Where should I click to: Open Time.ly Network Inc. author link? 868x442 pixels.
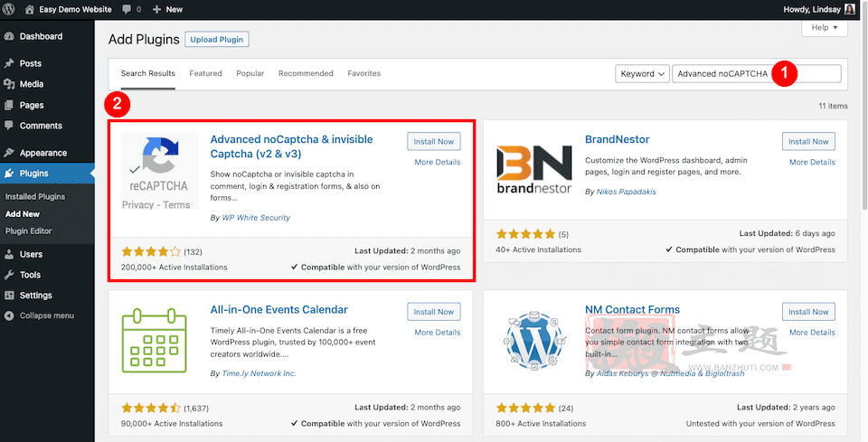(259, 374)
